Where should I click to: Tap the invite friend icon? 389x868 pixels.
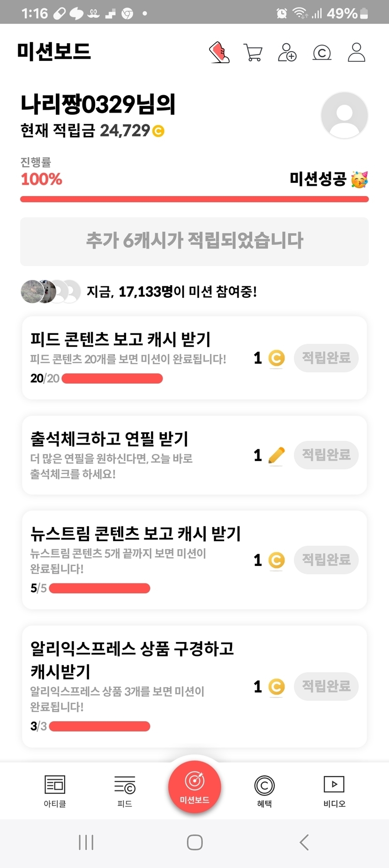pos(287,53)
